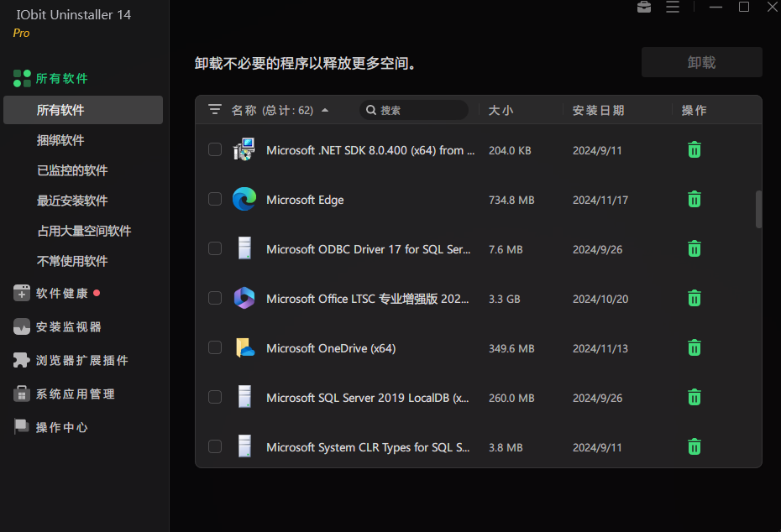Open the briefcase icon in title bar
Screen dimensions: 781x532
[x=644, y=8]
